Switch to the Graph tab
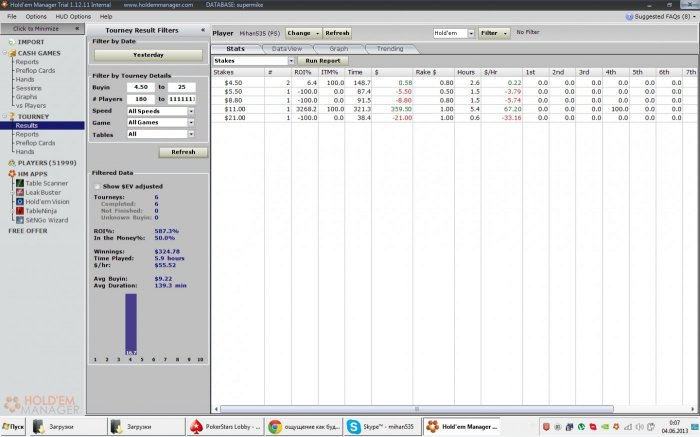Viewport: 700px width, 437px height. coord(338,49)
